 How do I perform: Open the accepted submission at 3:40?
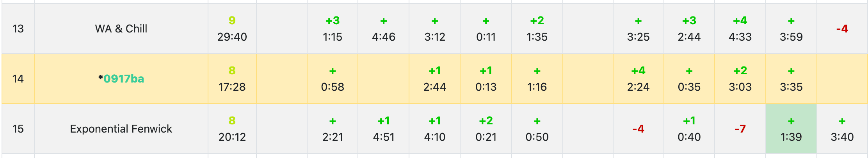pyautogui.click(x=842, y=129)
